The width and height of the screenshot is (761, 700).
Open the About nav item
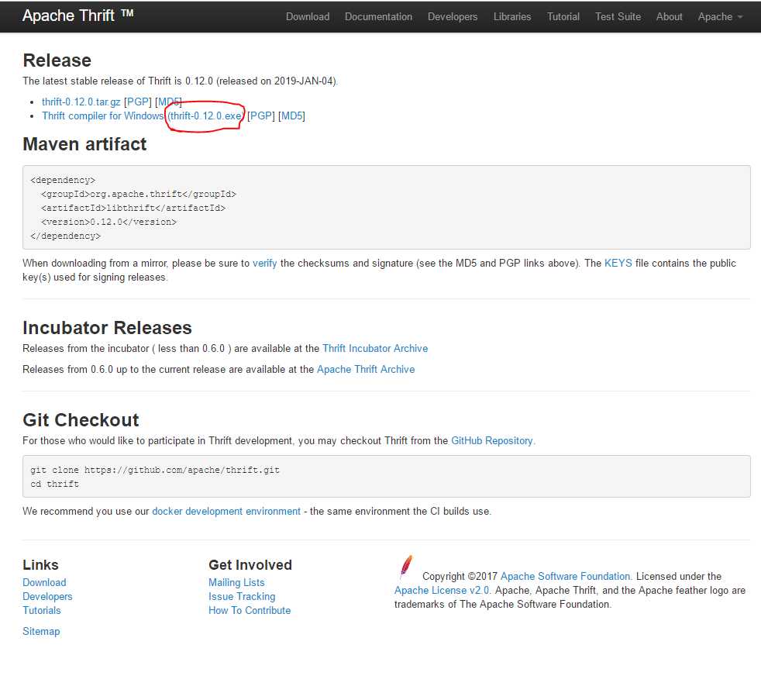[x=669, y=17]
